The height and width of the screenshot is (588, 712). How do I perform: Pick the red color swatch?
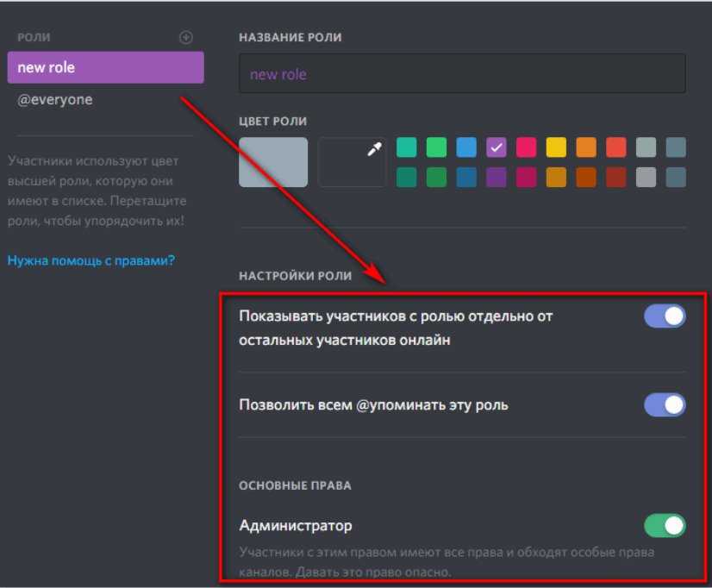coord(615,147)
